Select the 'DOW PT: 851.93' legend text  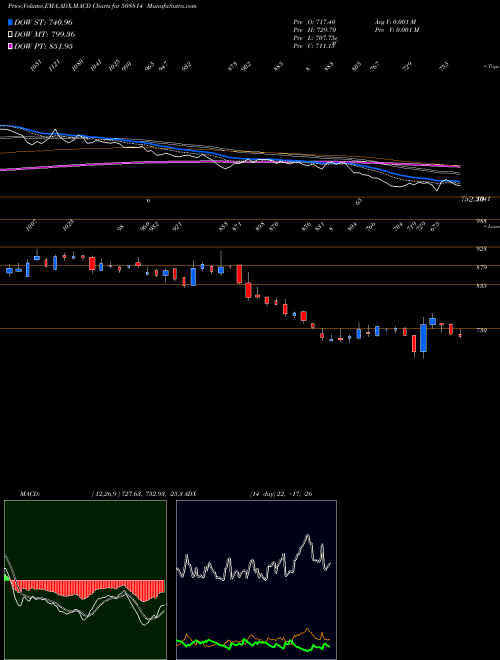pos(43,46)
